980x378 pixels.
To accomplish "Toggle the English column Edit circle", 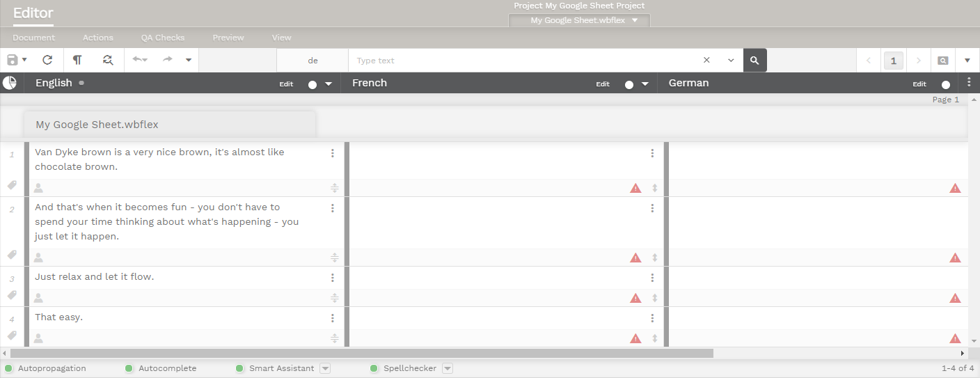I will coord(312,84).
